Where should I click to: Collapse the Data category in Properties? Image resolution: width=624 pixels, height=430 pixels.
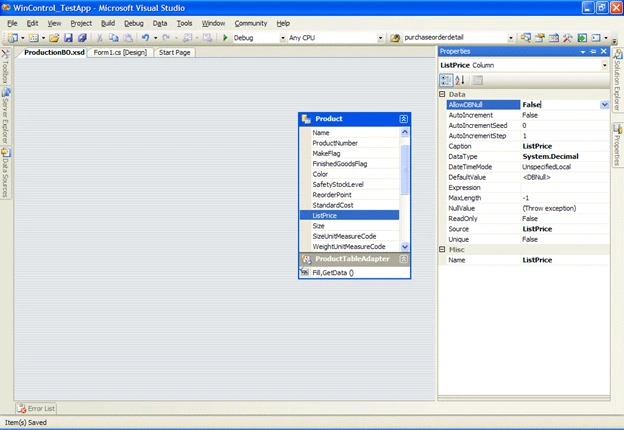442,94
